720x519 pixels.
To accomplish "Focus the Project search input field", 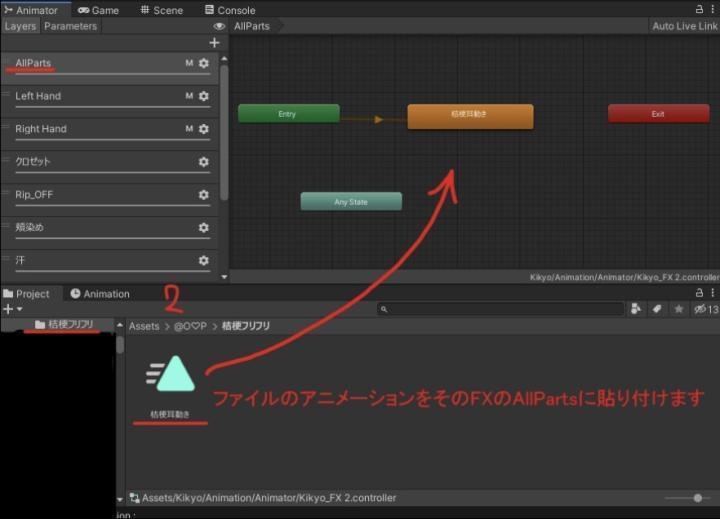I will (x=500, y=309).
